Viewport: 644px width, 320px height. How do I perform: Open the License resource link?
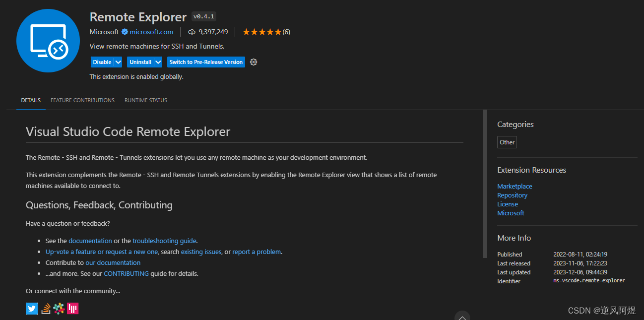508,204
